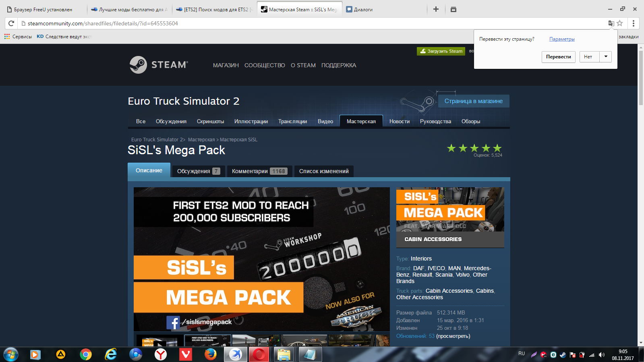The height and width of the screenshot is (362, 644).
Task: Launch Firefox from the taskbar
Action: click(211, 354)
